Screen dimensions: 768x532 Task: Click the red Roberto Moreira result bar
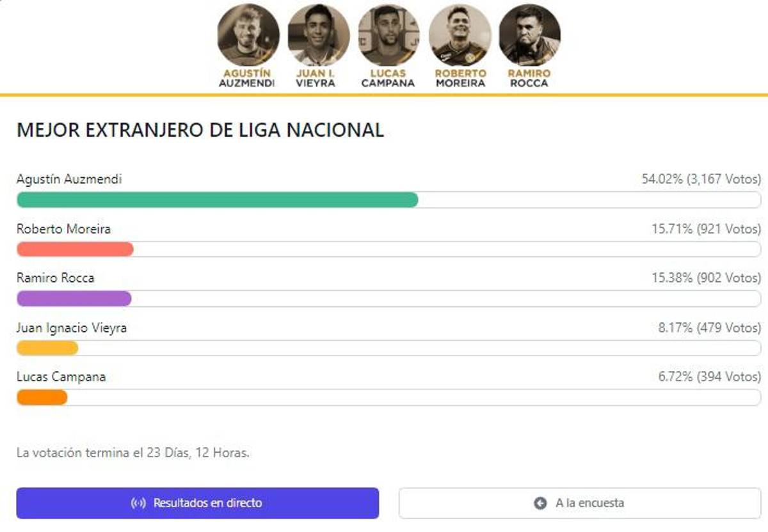[75, 249]
